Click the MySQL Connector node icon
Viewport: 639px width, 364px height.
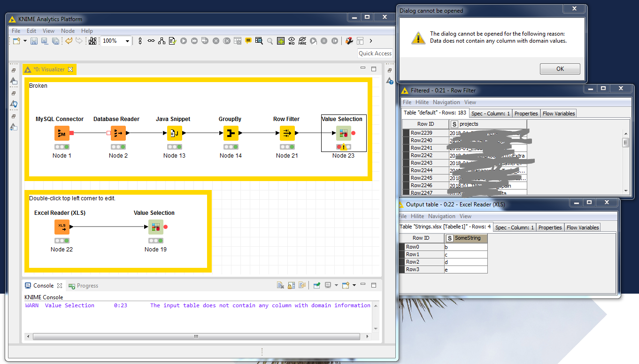tap(62, 134)
